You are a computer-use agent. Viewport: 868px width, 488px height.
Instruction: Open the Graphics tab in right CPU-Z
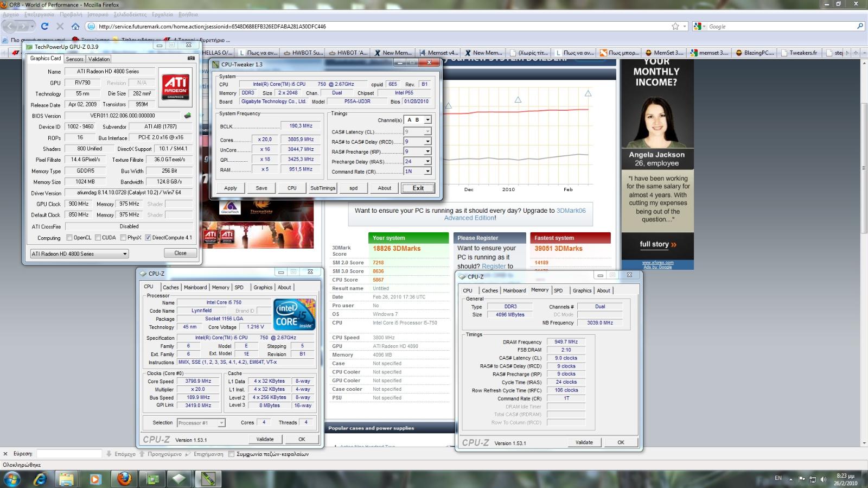[x=582, y=290]
